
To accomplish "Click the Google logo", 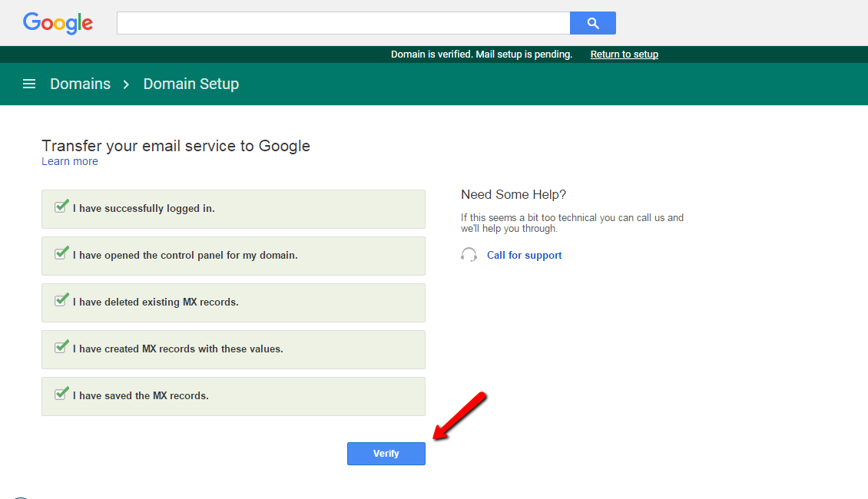I will pos(58,23).
